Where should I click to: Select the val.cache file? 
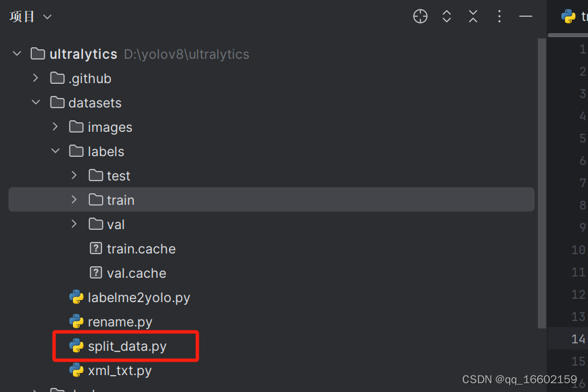click(x=136, y=273)
